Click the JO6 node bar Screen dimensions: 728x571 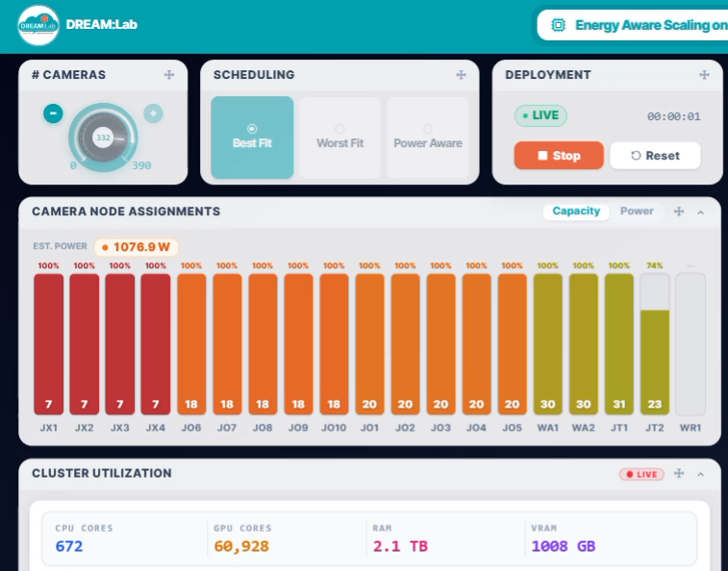click(x=191, y=344)
